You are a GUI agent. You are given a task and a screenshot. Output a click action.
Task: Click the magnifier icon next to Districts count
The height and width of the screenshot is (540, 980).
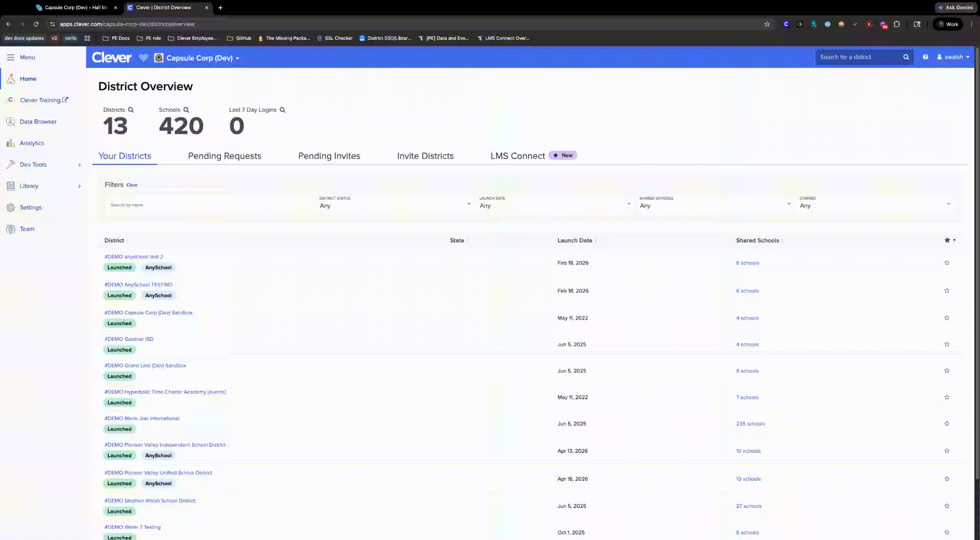131,110
